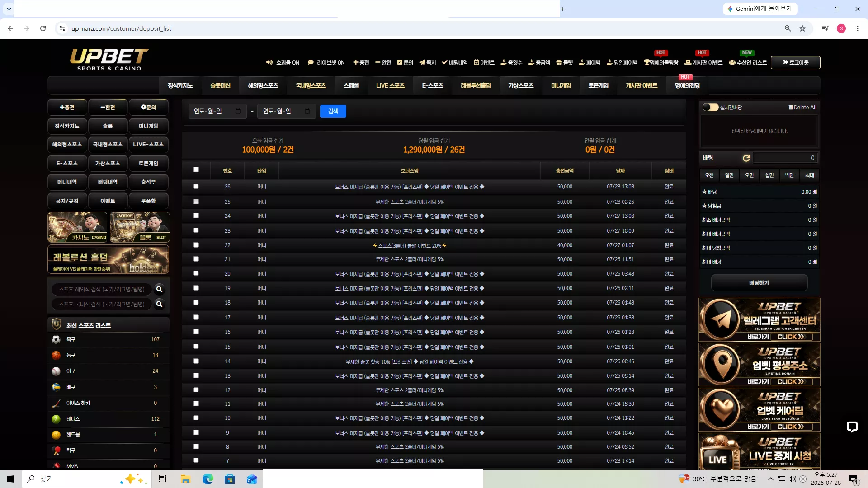Click the blue 검색 button
The width and height of the screenshot is (868, 488).
[333, 111]
